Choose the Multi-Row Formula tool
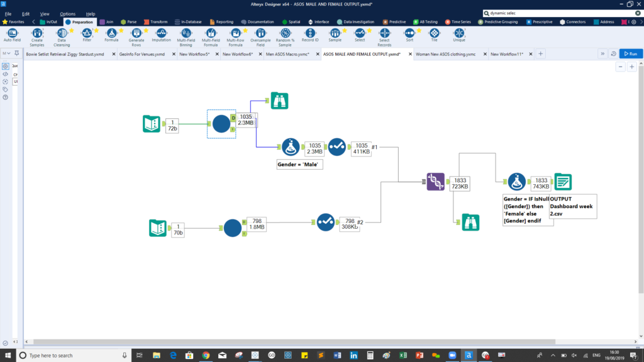This screenshot has width=644, height=362. pos(235,33)
